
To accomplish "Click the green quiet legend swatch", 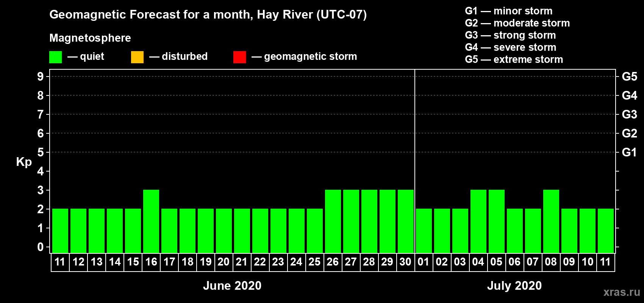I will 55,57.
